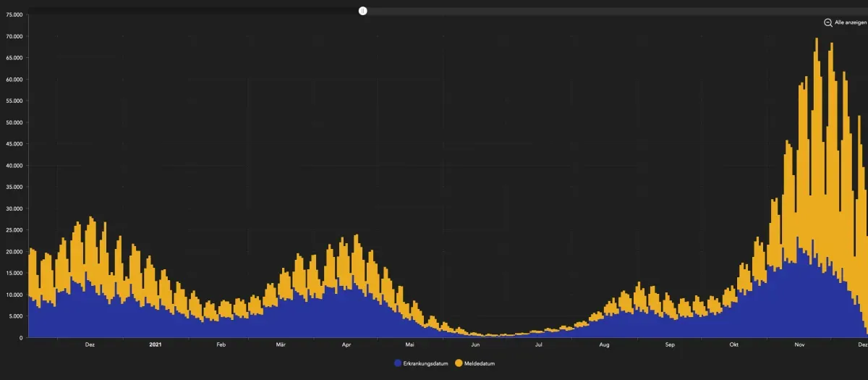The image size is (868, 380).
Task: Click the "Okt" month axis label
Action: [x=735, y=345]
